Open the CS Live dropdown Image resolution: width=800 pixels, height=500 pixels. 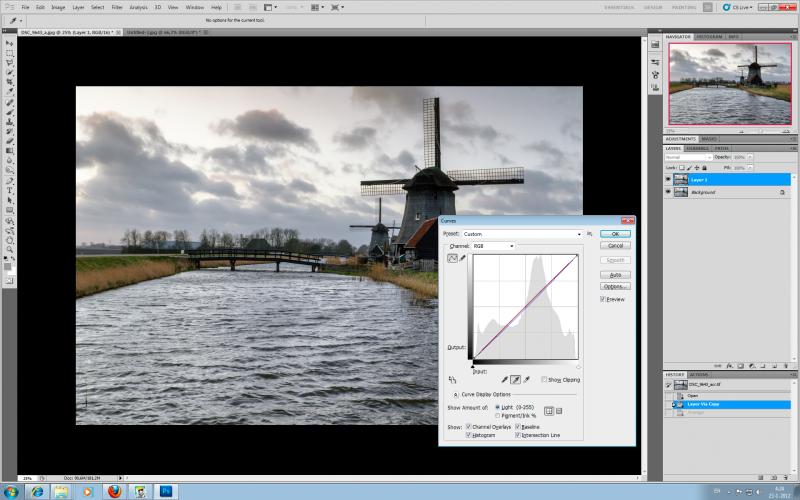(737, 7)
